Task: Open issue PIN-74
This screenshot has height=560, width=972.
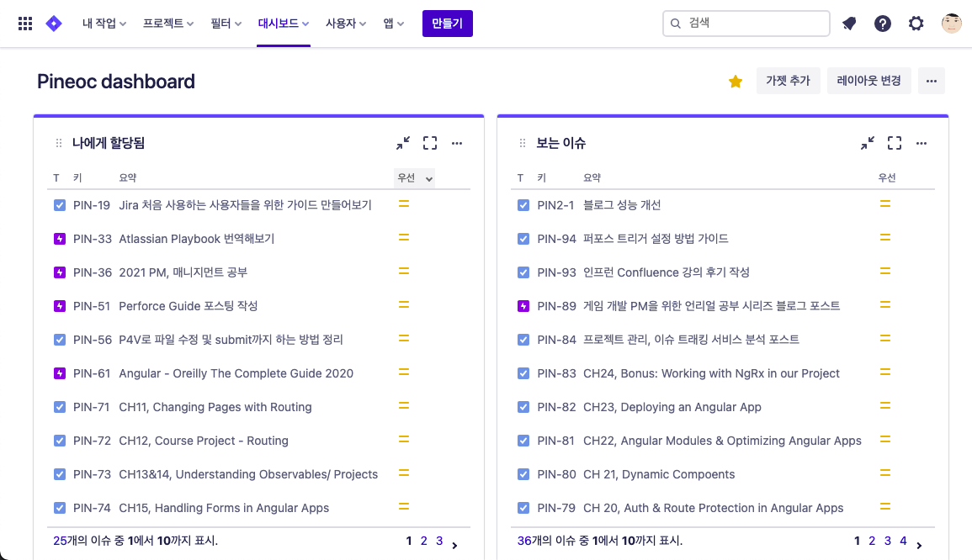Action: (x=92, y=508)
